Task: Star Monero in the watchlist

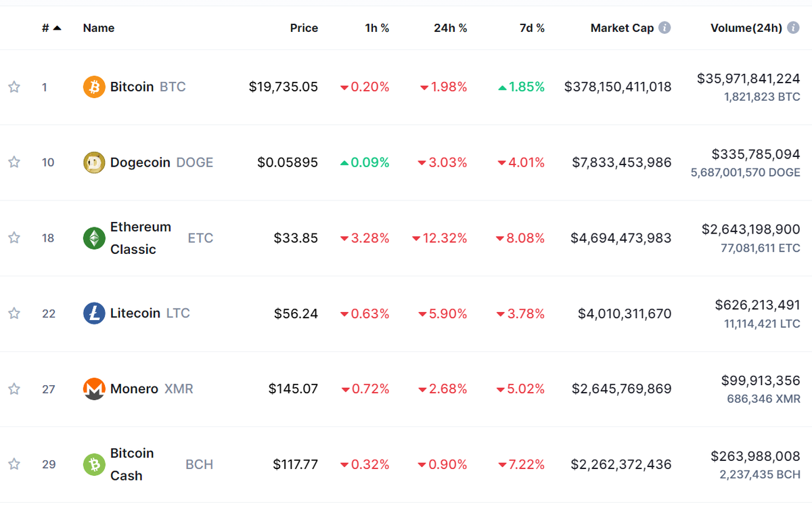Action: tap(13, 389)
